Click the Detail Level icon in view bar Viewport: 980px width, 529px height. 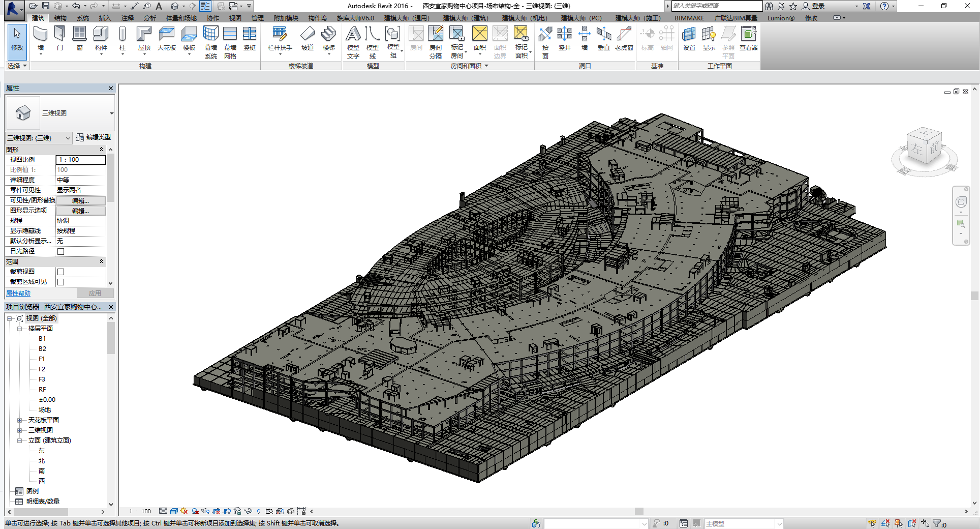163,511
